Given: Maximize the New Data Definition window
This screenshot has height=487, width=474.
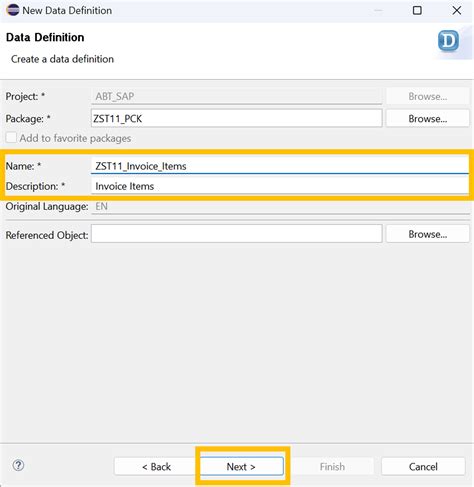Looking at the screenshot, I should point(417,10).
